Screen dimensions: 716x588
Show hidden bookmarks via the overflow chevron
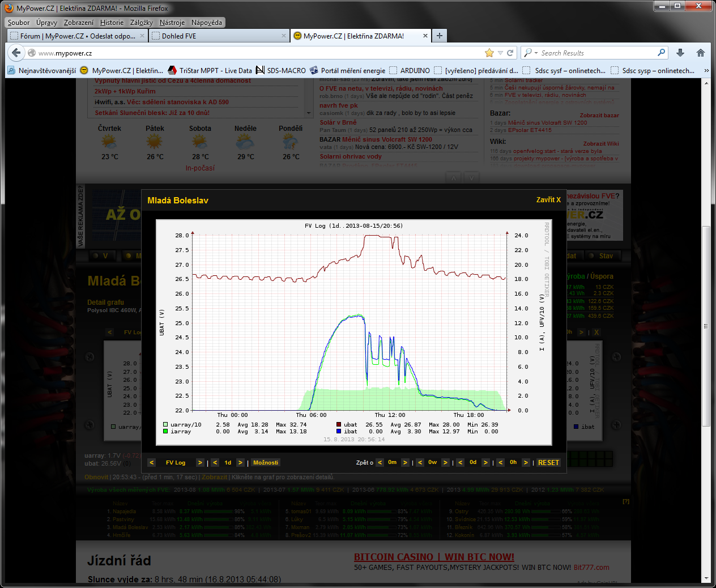[706, 71]
